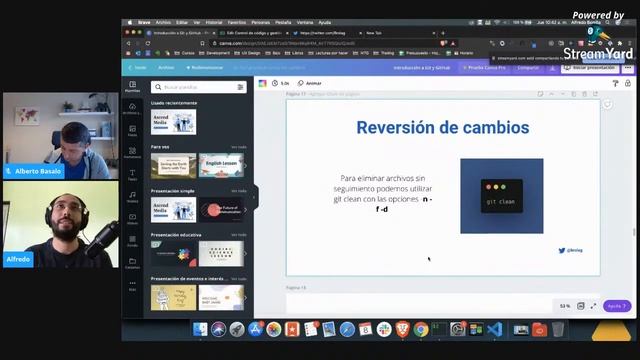This screenshot has height=360, width=640.
Task: Open the Archivos uploads sidebar icon
Action: (132, 109)
